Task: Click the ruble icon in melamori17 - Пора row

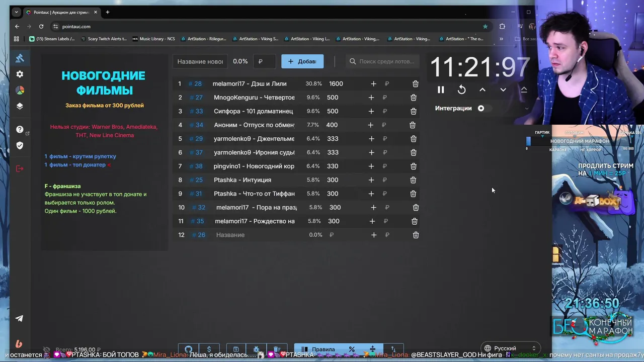Action: pos(387,207)
